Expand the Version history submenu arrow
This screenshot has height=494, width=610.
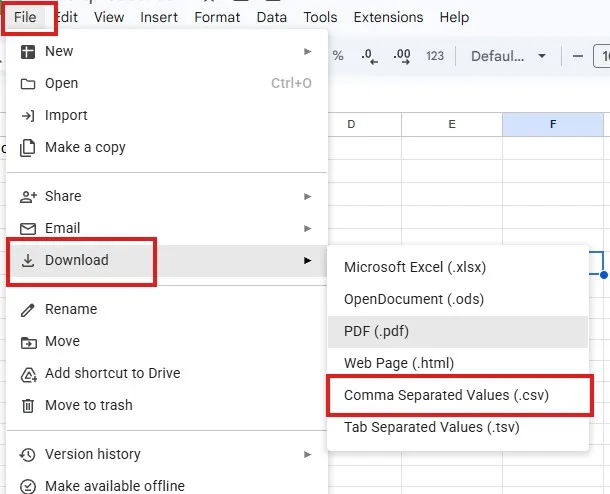[x=307, y=454]
